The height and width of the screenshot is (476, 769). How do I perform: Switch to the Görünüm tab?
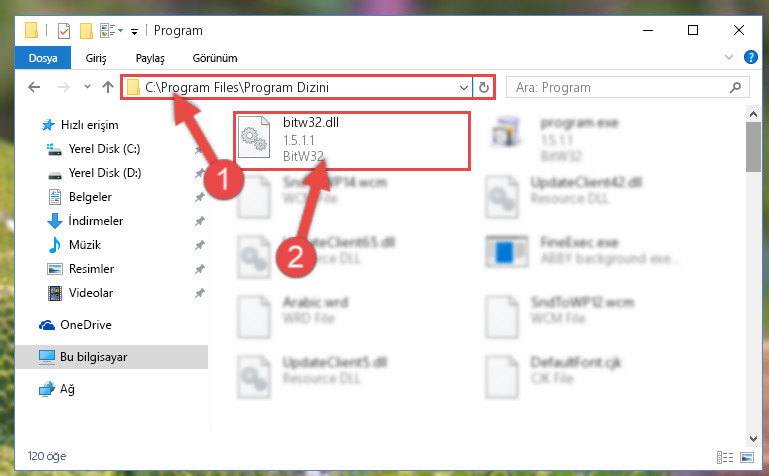click(x=215, y=58)
